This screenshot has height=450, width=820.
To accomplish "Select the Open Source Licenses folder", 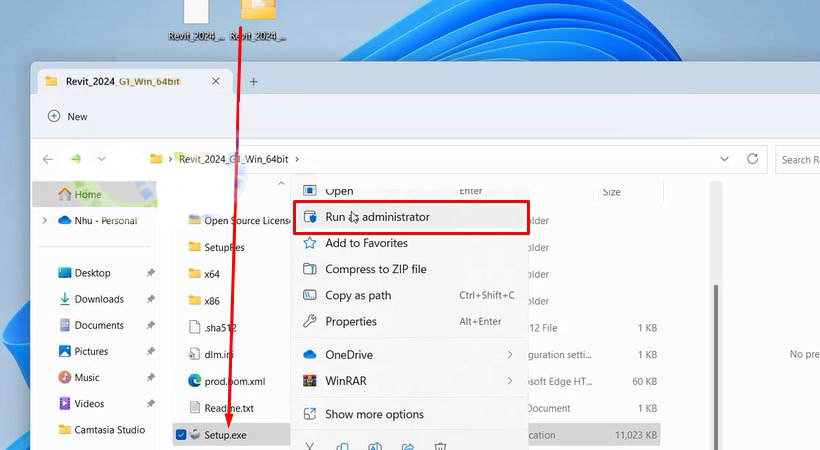I will click(x=247, y=221).
